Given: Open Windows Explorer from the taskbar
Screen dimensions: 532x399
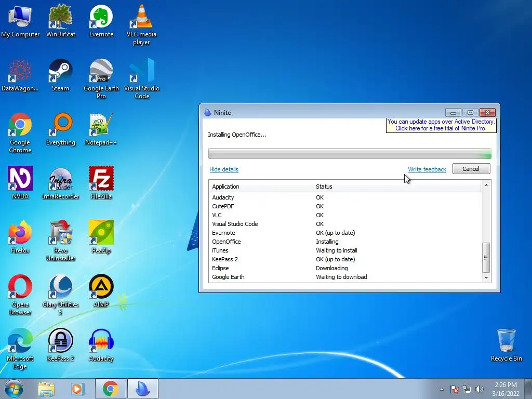Looking at the screenshot, I should click(46, 389).
